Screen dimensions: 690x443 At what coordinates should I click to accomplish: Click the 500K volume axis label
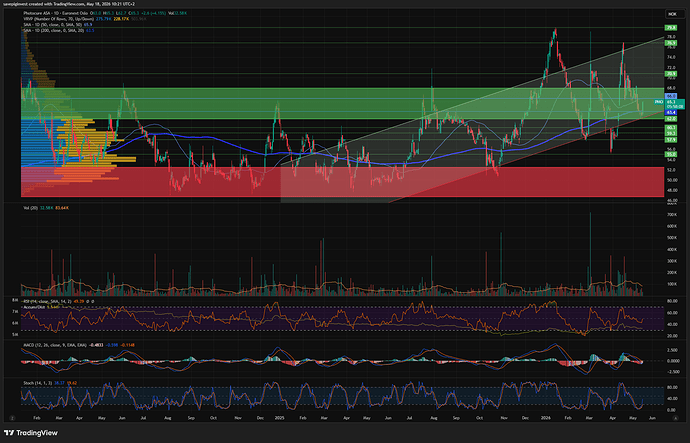672,238
